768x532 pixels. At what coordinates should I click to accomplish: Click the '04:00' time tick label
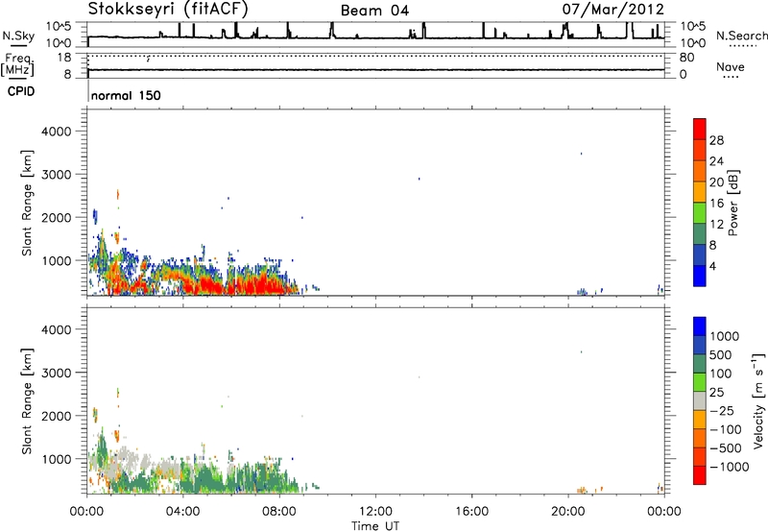coord(182,512)
